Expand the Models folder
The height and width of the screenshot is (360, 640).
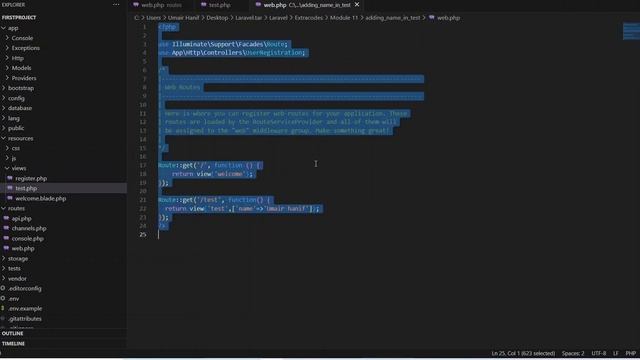21,68
